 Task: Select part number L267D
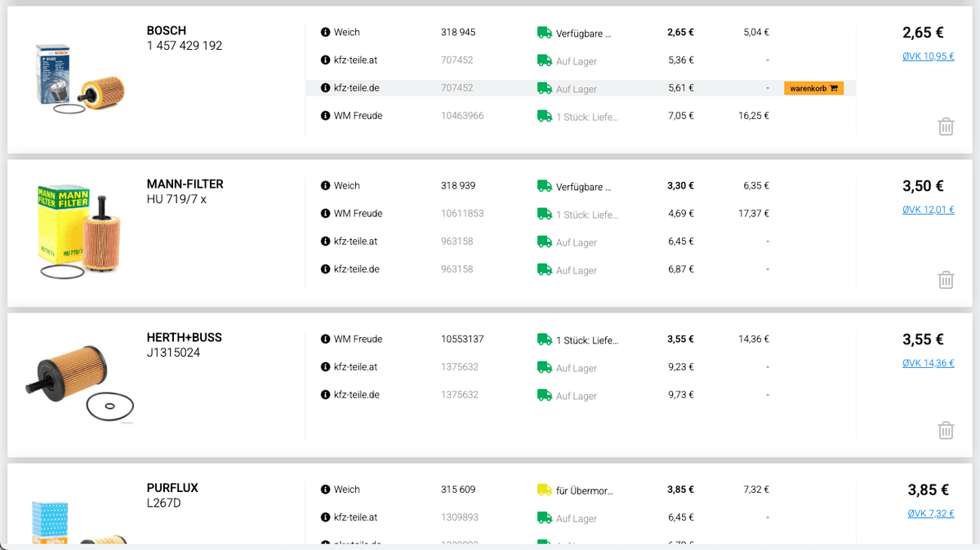[x=164, y=503]
